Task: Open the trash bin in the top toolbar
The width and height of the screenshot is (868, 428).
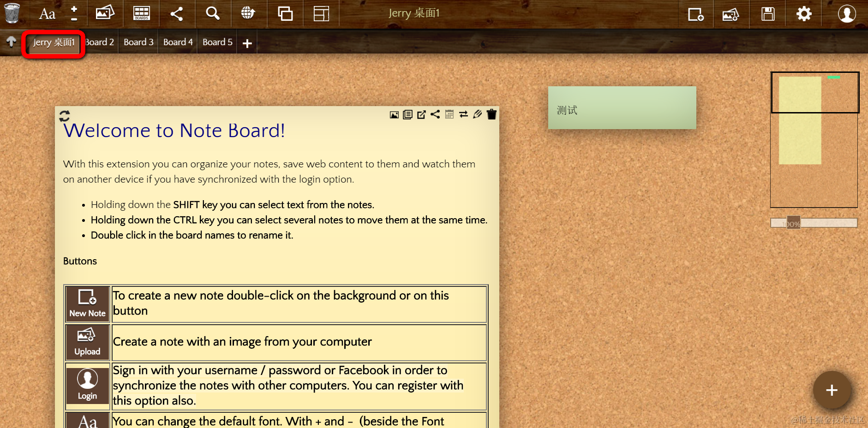Action: (x=12, y=13)
